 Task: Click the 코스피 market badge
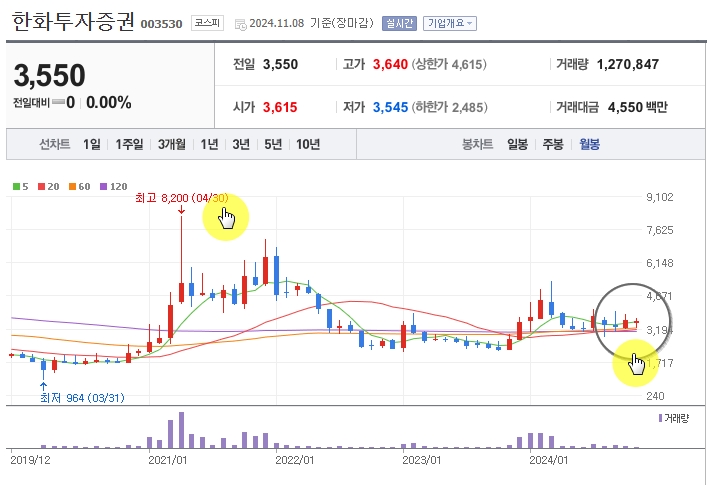point(207,23)
